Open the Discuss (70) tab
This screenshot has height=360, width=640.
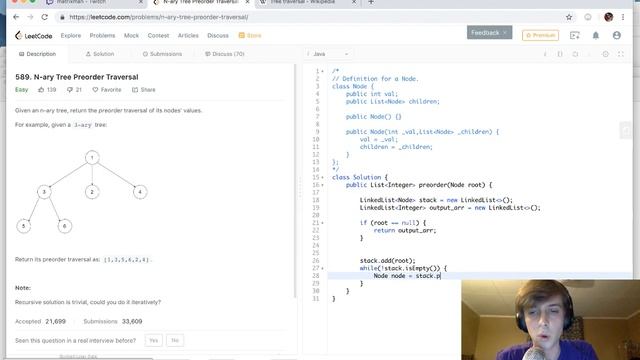(x=224, y=54)
